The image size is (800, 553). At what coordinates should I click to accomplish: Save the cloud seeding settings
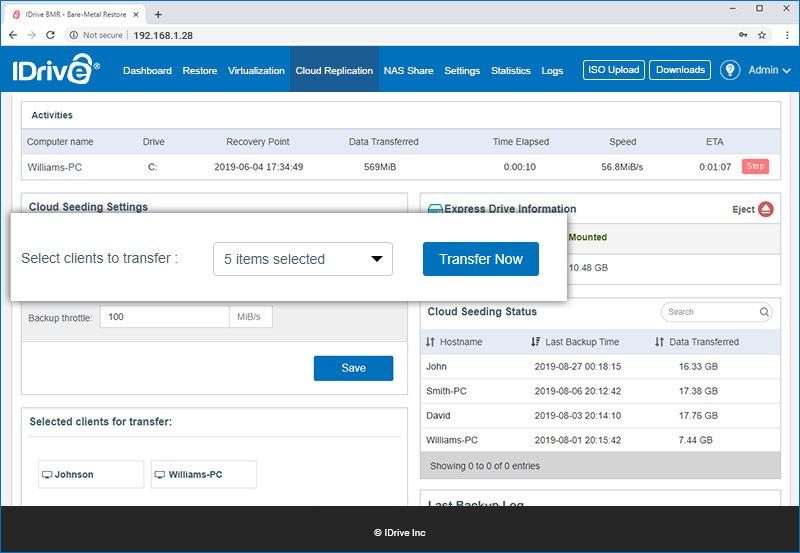[354, 368]
